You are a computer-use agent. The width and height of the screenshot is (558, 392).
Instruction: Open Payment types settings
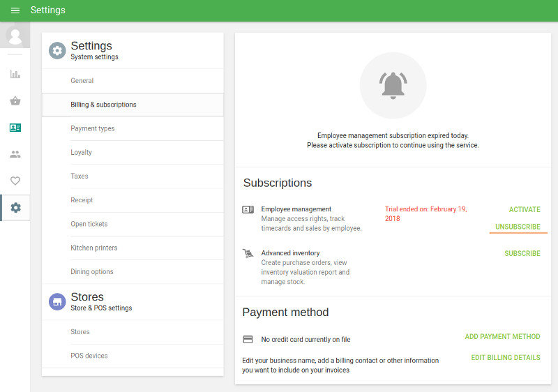tap(92, 128)
